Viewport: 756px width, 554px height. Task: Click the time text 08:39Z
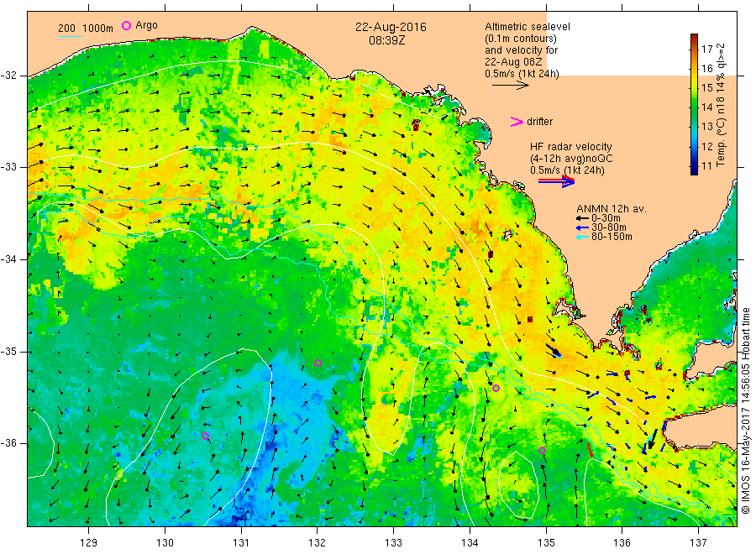[387, 40]
